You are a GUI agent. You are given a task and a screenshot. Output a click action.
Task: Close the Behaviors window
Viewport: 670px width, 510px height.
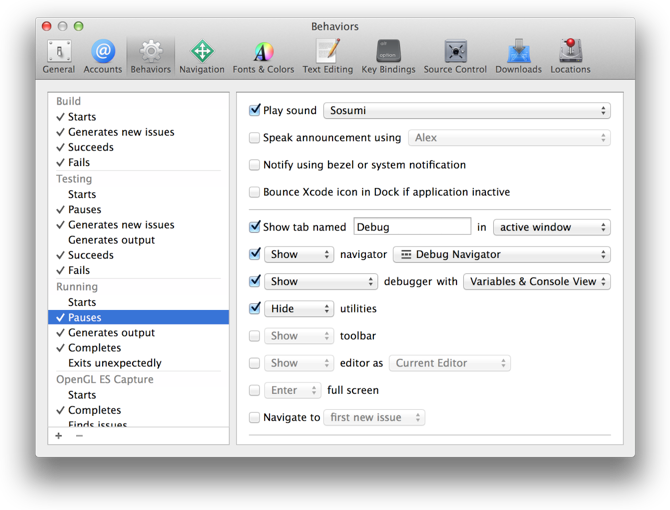tap(47, 26)
